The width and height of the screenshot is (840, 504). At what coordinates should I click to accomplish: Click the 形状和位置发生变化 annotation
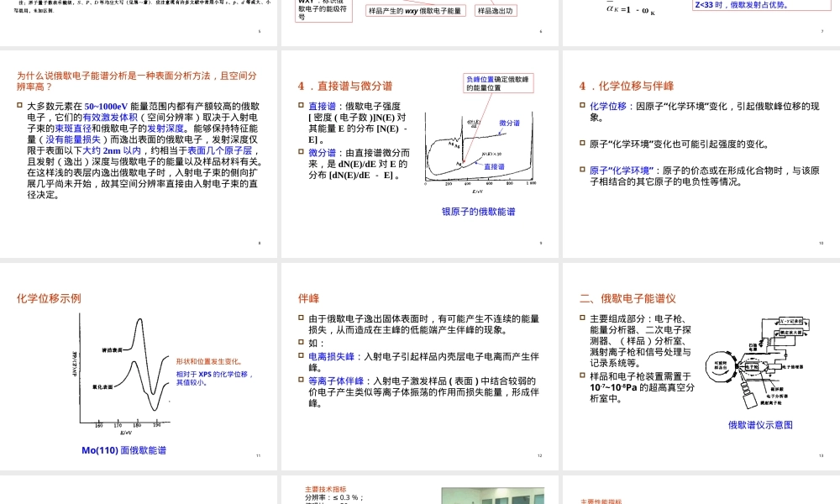click(209, 361)
